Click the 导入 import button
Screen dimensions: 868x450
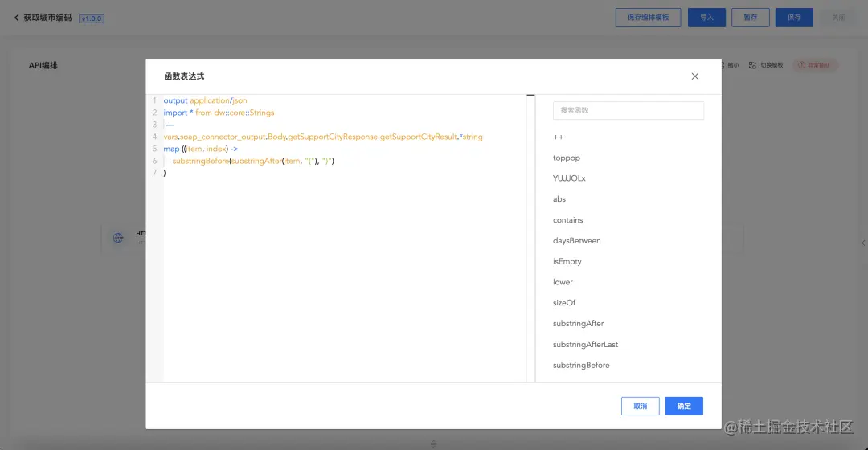(706, 17)
